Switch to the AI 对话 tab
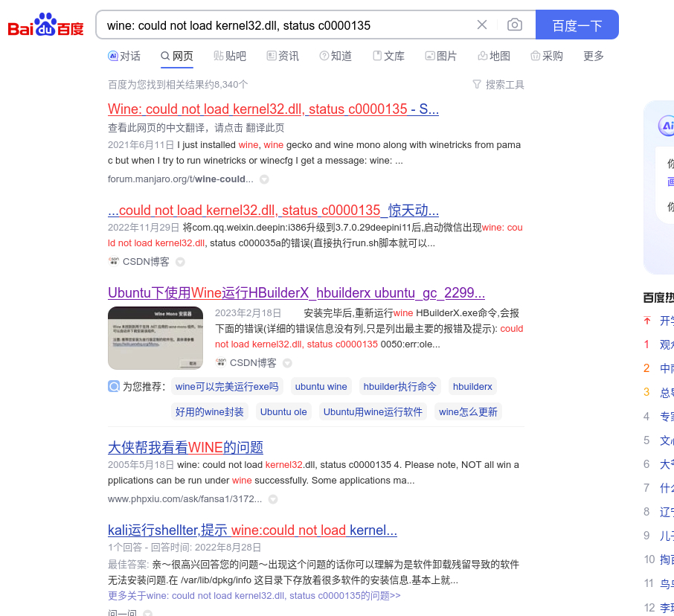 [x=123, y=56]
